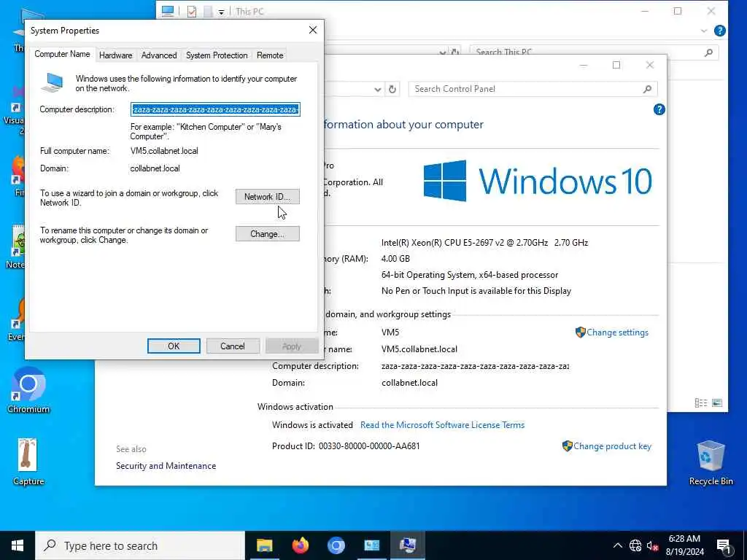Cancel the System Properties dialog
The image size is (747, 560).
pyautogui.click(x=233, y=346)
